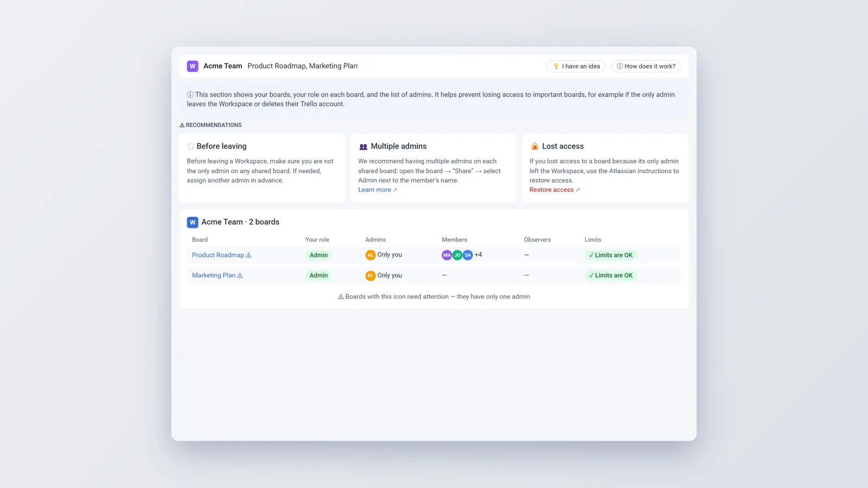Click the people icon on Multiple admins card
The image size is (868, 488).
click(363, 146)
